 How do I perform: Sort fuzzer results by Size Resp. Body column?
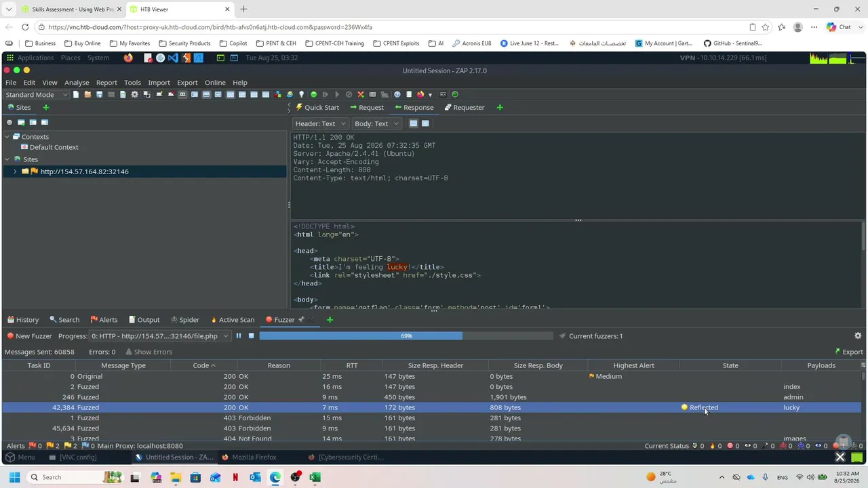click(x=538, y=365)
